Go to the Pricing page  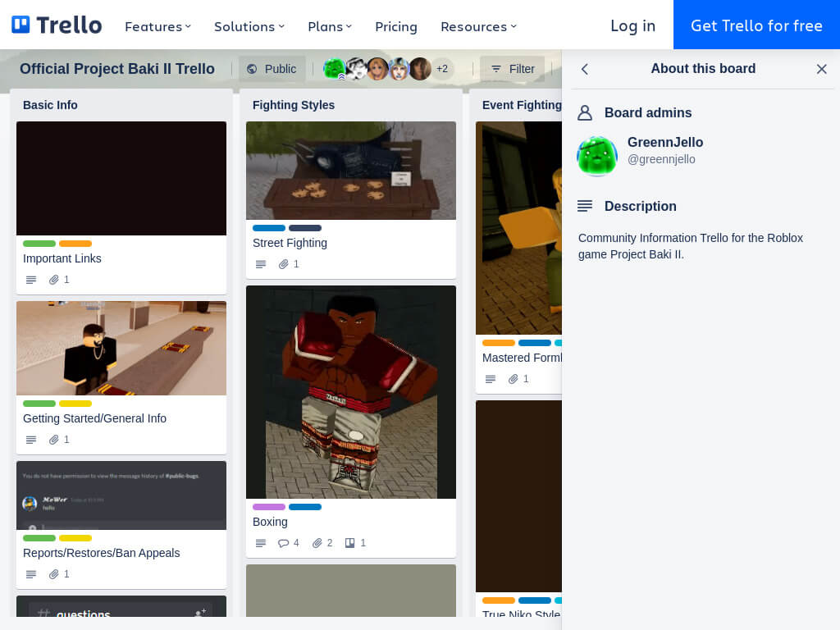(x=396, y=26)
